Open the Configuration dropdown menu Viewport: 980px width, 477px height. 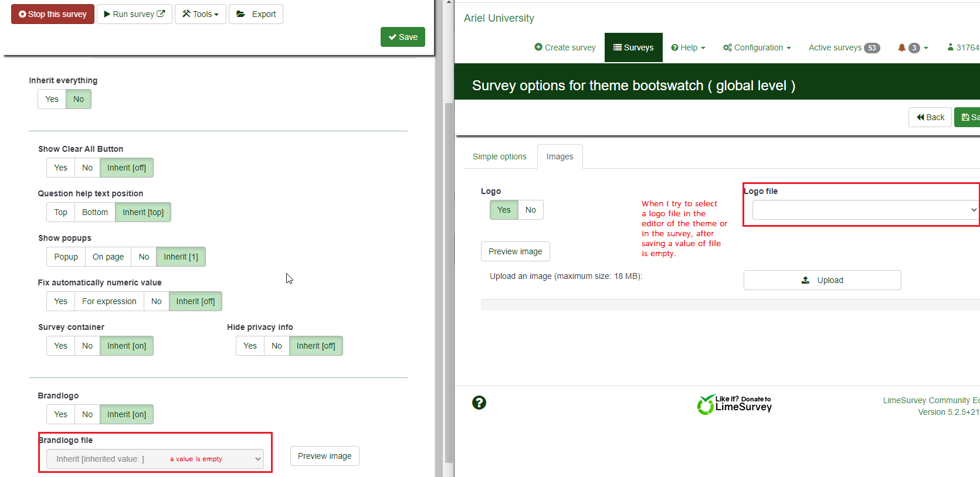click(757, 47)
